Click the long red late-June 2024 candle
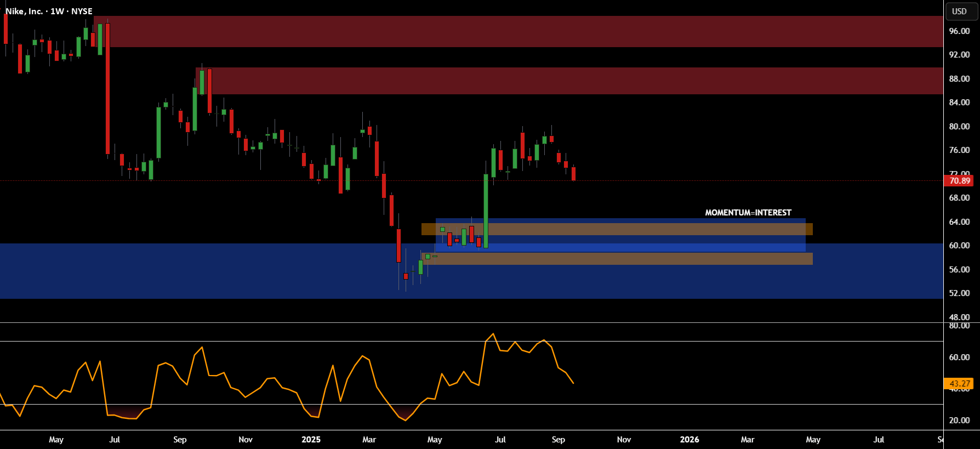 [107, 89]
